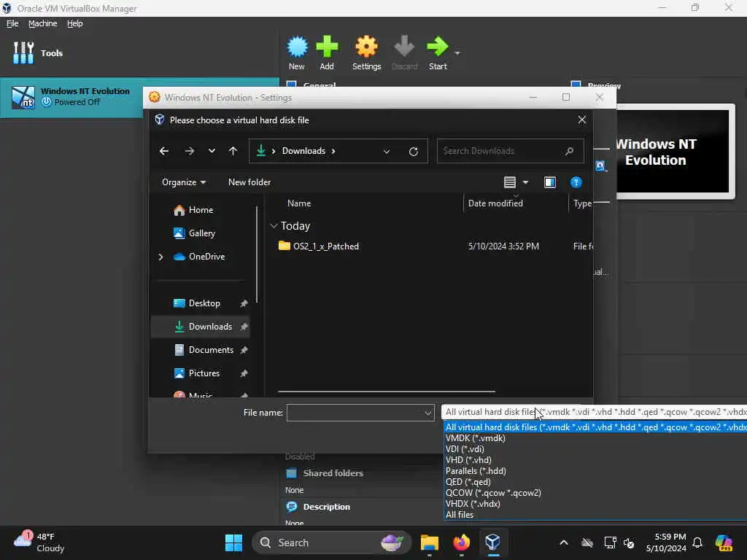The image size is (747, 560).
Task: Sort by the Type column header
Action: (x=582, y=203)
